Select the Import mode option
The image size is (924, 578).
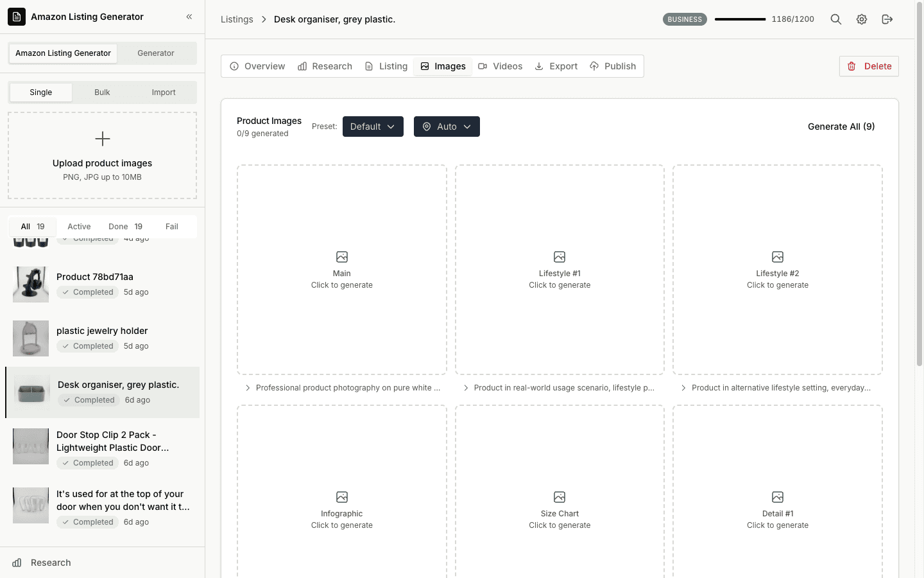pos(164,92)
